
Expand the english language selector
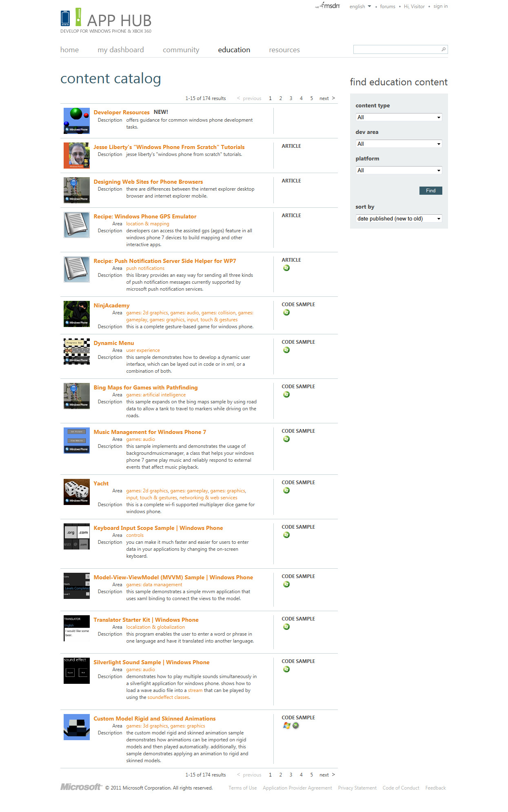[x=360, y=7]
